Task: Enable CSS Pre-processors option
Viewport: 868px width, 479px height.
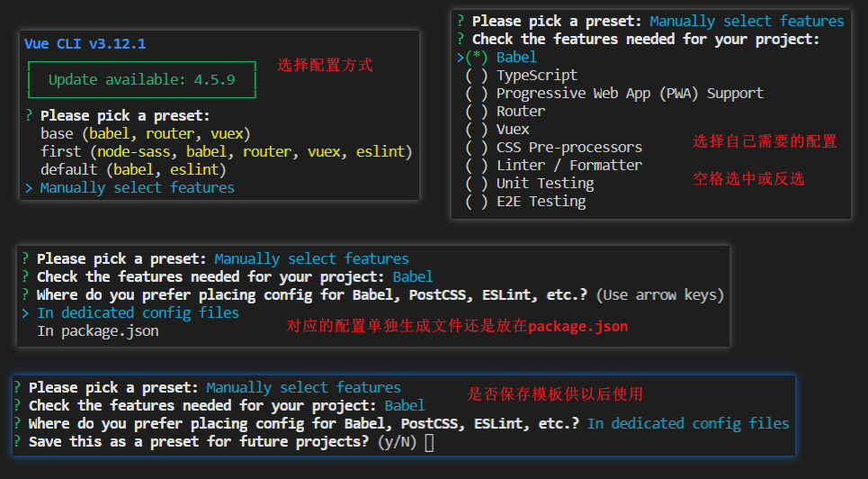Action: [477, 148]
